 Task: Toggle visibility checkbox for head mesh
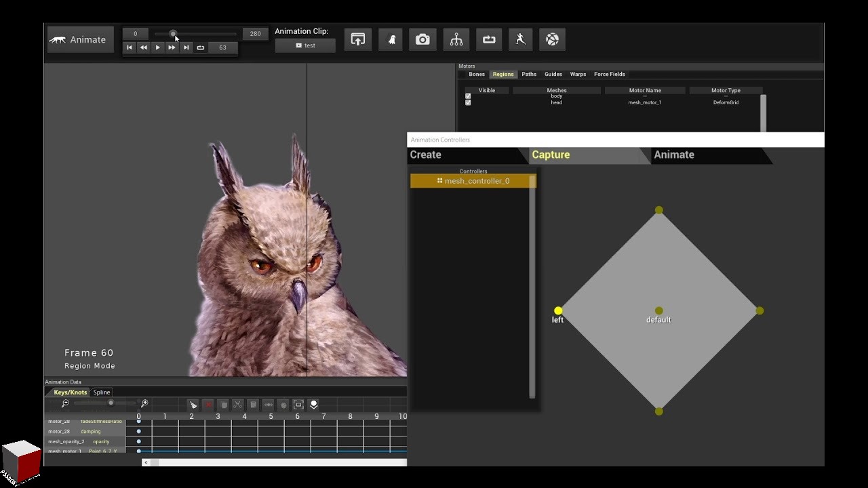(x=468, y=102)
